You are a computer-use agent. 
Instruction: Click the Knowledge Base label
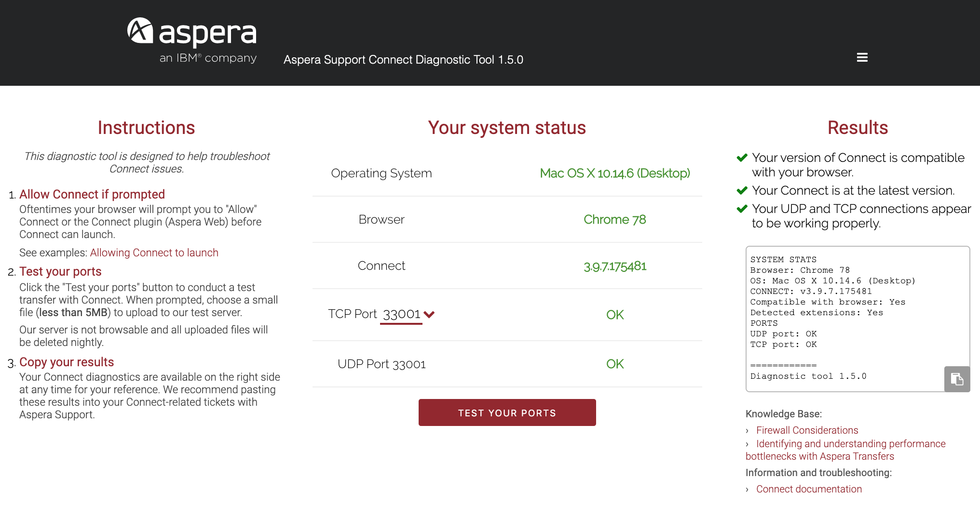[x=784, y=414]
